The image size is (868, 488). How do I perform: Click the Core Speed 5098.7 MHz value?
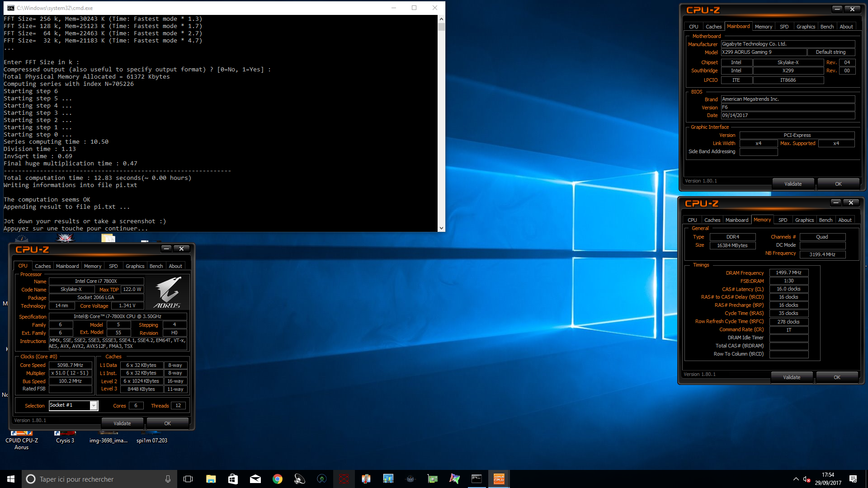point(71,365)
